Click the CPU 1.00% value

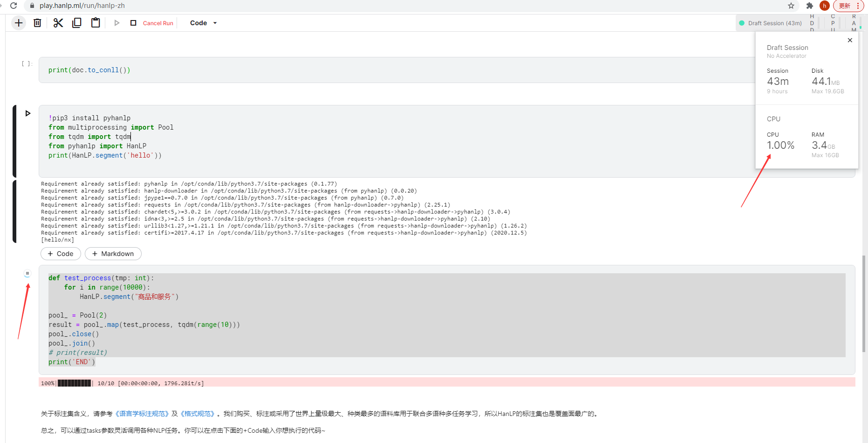(780, 145)
